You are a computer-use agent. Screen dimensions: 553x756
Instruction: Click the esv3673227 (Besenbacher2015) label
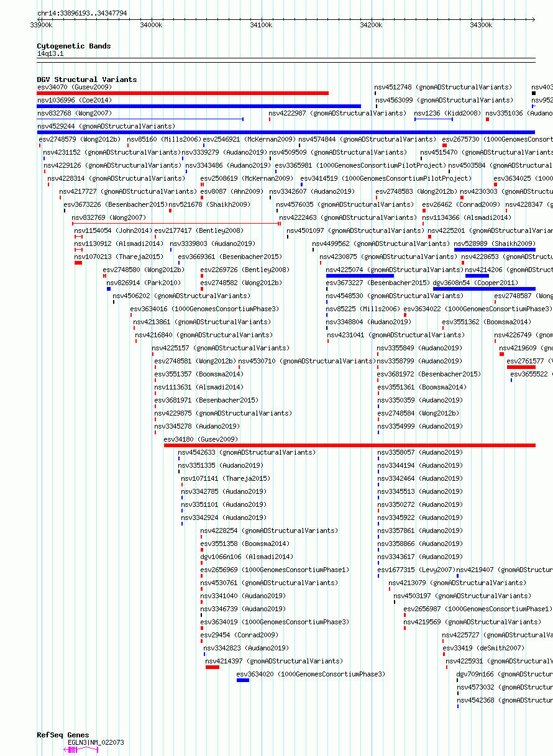tap(378, 283)
